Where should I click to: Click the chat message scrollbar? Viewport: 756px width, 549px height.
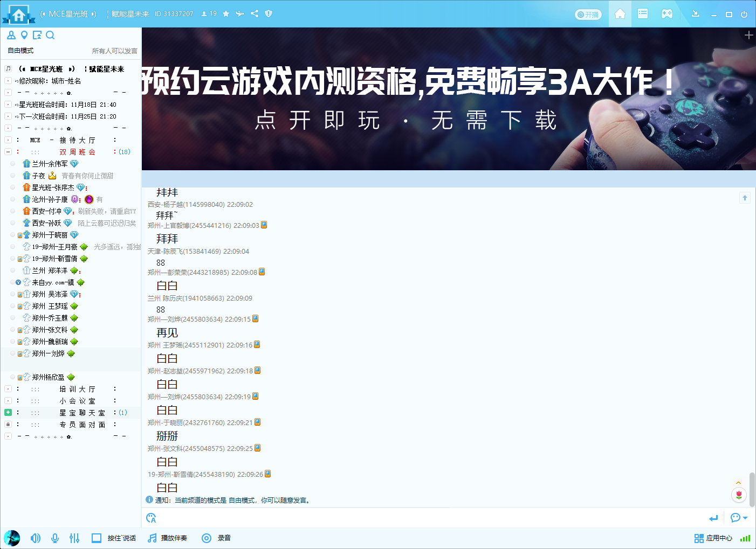click(752, 489)
